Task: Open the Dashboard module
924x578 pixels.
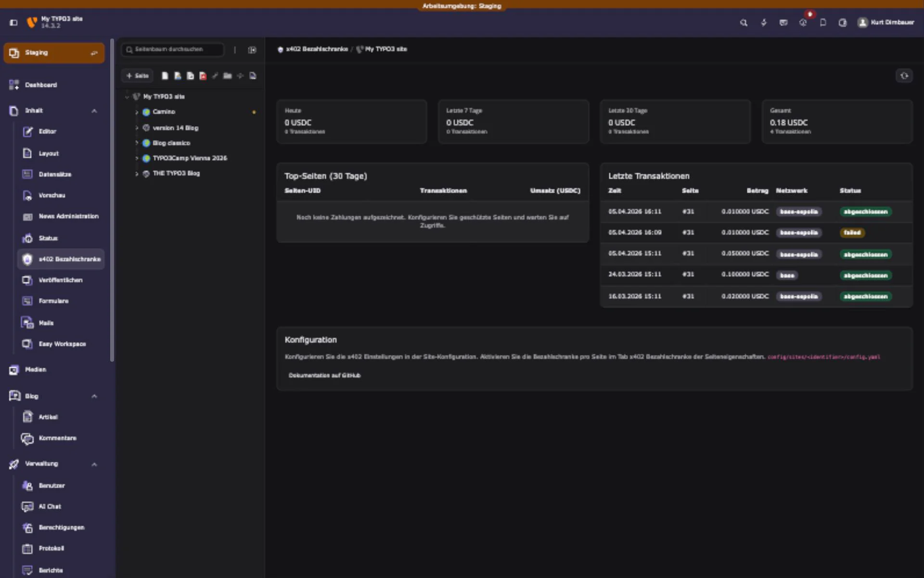Action: [54, 85]
